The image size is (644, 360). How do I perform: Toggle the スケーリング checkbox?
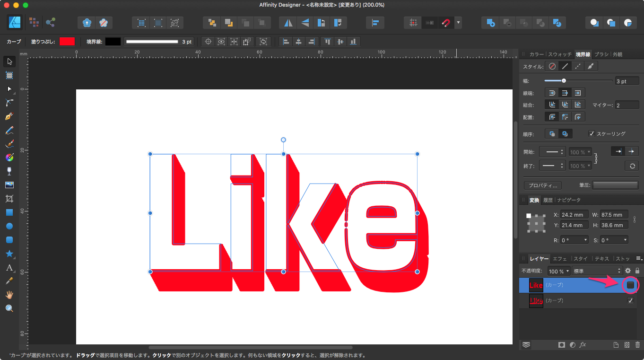click(592, 134)
